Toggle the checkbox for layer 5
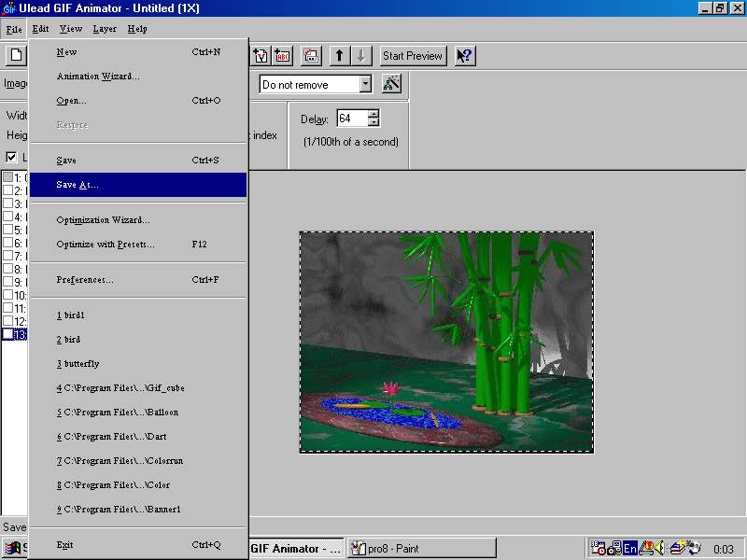Image resolution: width=747 pixels, height=560 pixels. [x=7, y=230]
